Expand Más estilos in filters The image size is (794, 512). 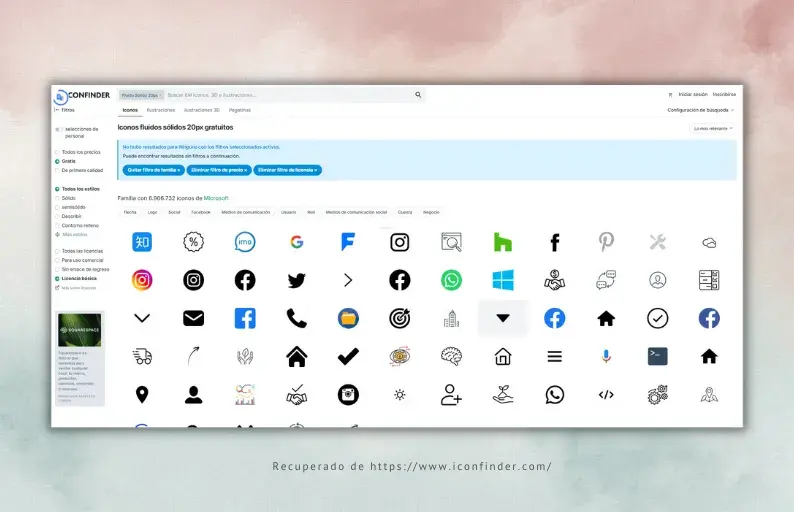(71, 234)
